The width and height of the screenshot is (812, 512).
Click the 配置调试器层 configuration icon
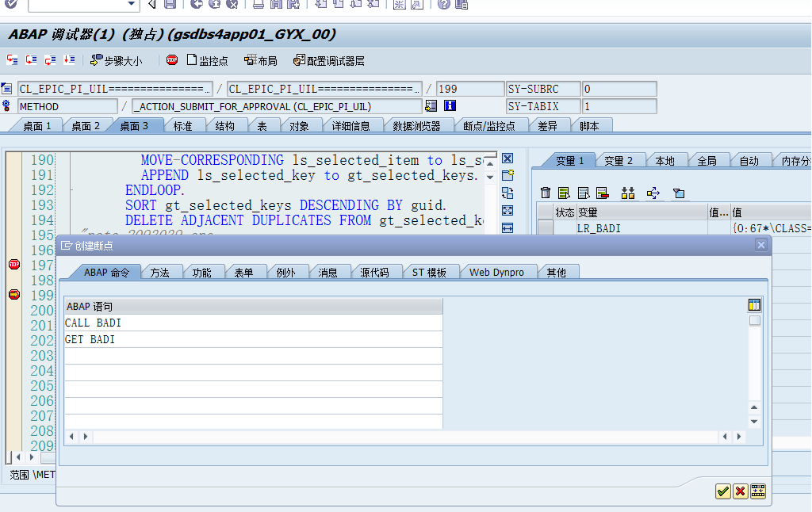(322, 59)
